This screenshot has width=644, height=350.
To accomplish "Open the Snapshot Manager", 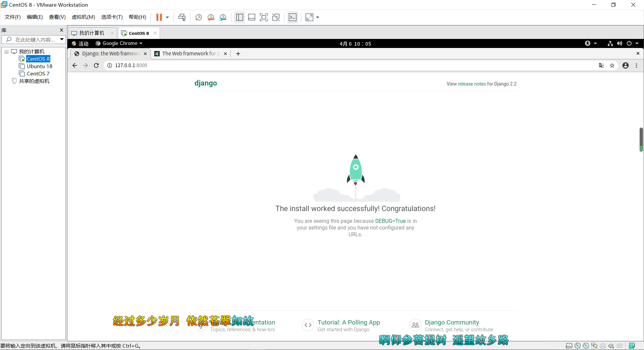I will pyautogui.click(x=223, y=17).
